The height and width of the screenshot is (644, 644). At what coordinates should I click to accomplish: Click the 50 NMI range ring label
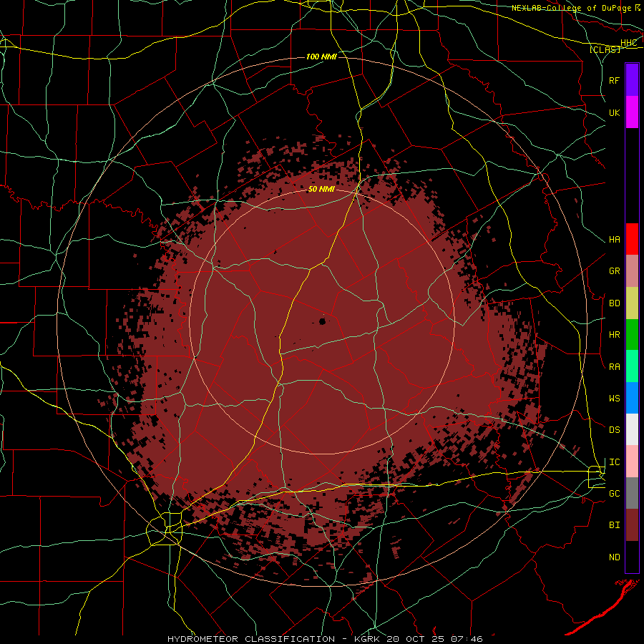pos(321,190)
